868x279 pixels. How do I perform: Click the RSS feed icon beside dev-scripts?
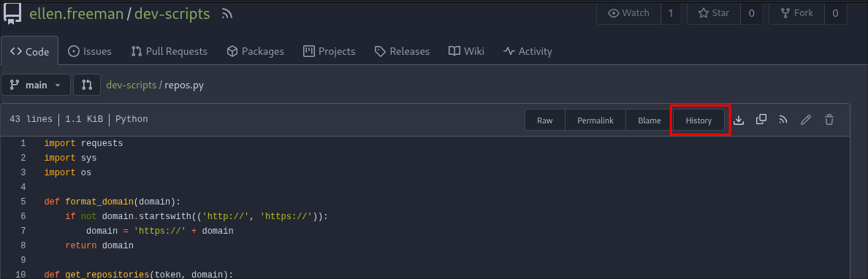tap(226, 14)
